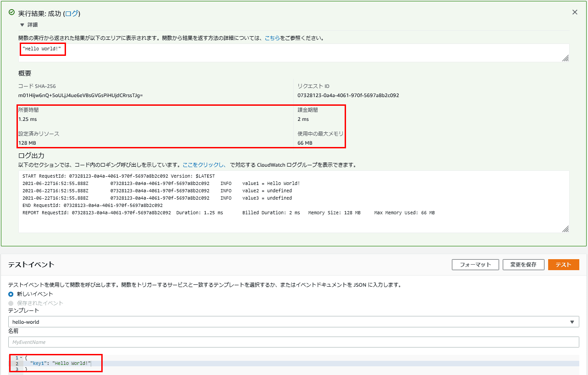Open the ログ link in the result header
Image resolution: width=588 pixels, height=375 pixels.
[x=72, y=14]
